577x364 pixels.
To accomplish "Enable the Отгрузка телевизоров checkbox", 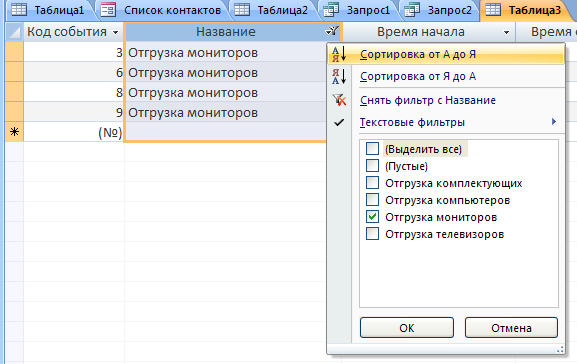I will pos(372,234).
